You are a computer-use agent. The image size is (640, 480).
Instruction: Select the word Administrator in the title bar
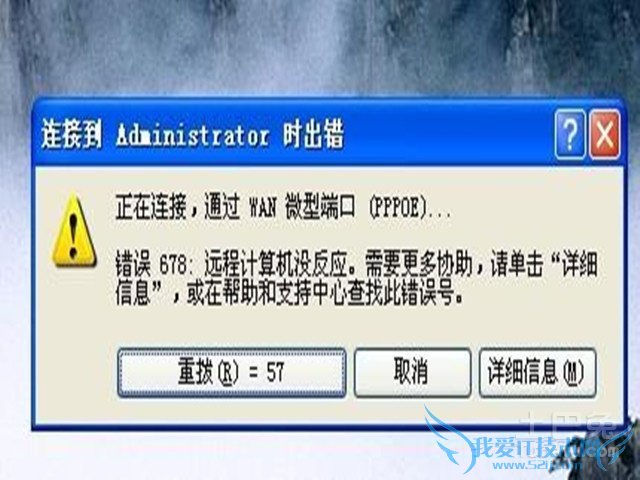[x=193, y=136]
